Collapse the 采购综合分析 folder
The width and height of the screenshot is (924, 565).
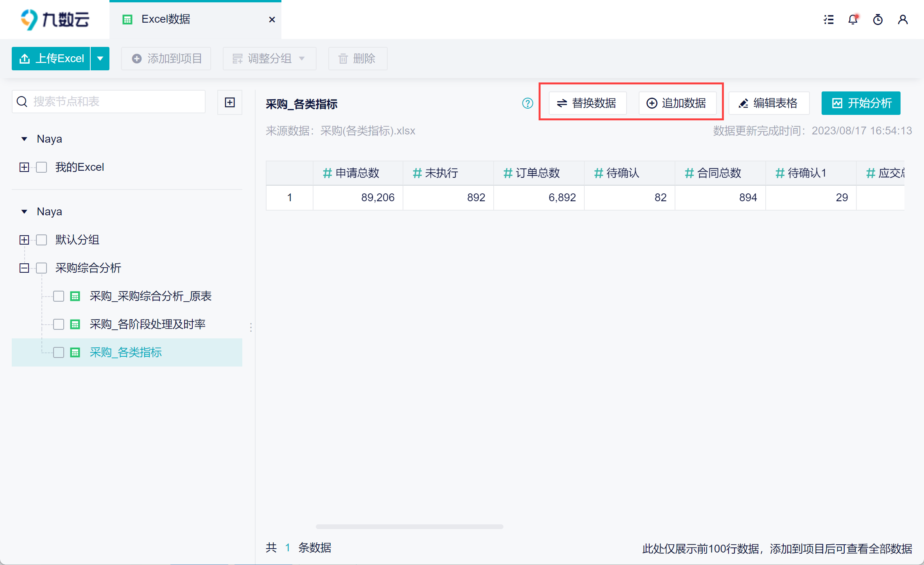[x=24, y=268]
